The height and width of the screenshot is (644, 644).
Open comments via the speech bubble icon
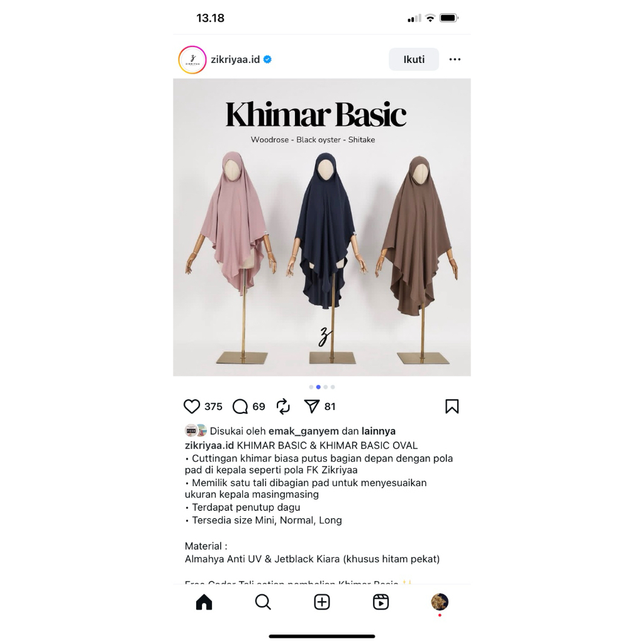pos(240,407)
